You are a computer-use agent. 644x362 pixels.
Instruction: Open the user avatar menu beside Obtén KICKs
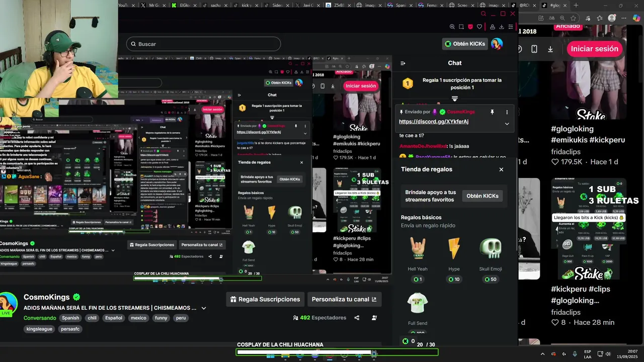[x=497, y=44]
